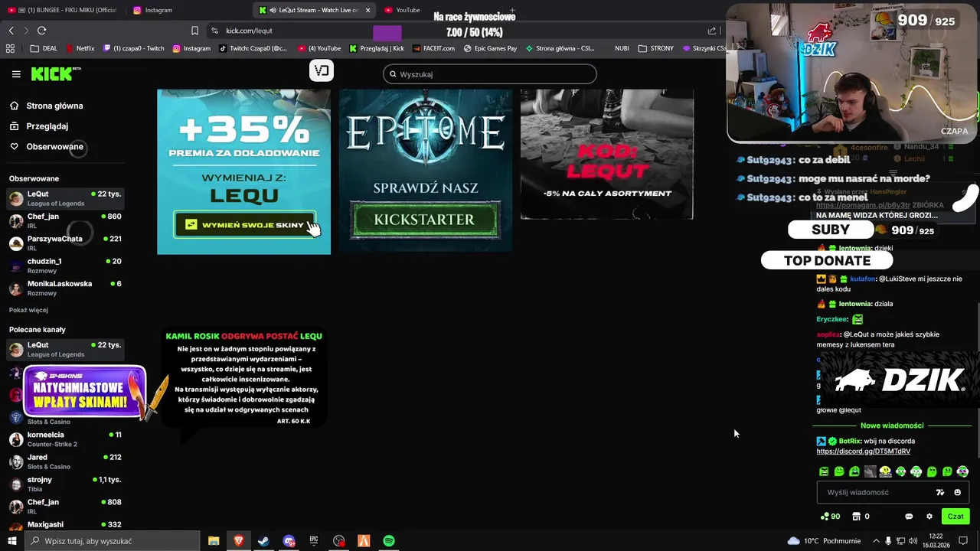
Task: Open strojny Tibia channel
Action: (65, 484)
